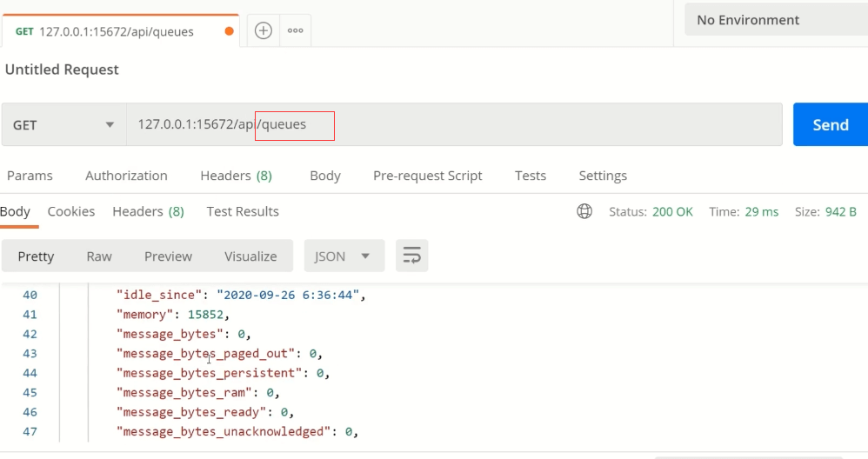The width and height of the screenshot is (868, 459).
Task: Click the Send button
Action: click(x=831, y=124)
